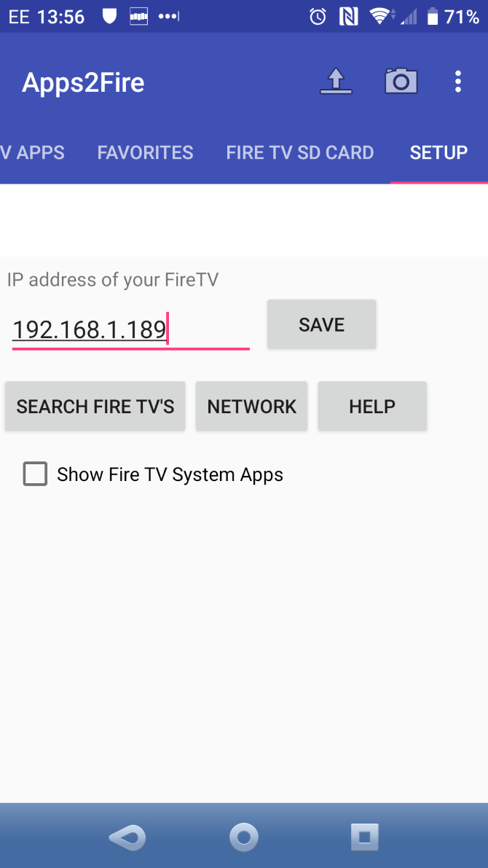488x868 pixels.
Task: Select the SETUP tab
Action: (438, 152)
